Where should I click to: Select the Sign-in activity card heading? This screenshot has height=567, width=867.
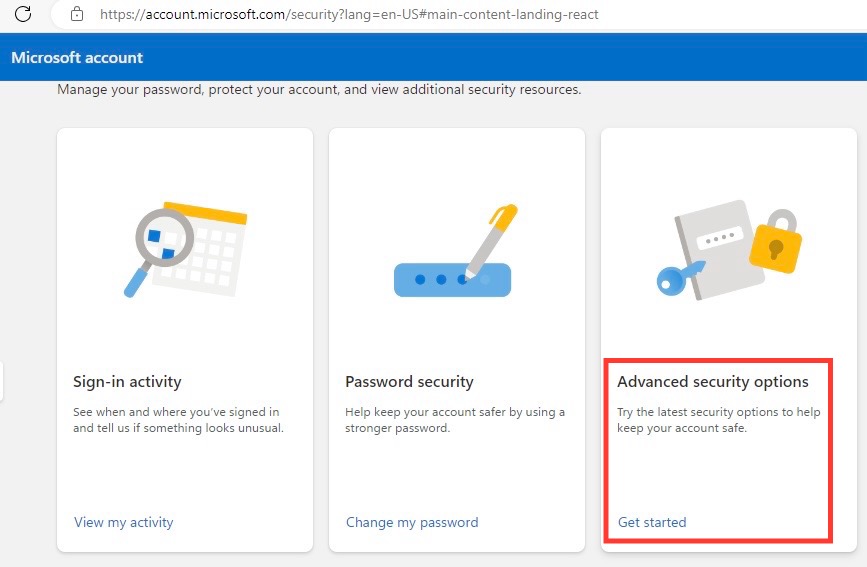point(127,382)
